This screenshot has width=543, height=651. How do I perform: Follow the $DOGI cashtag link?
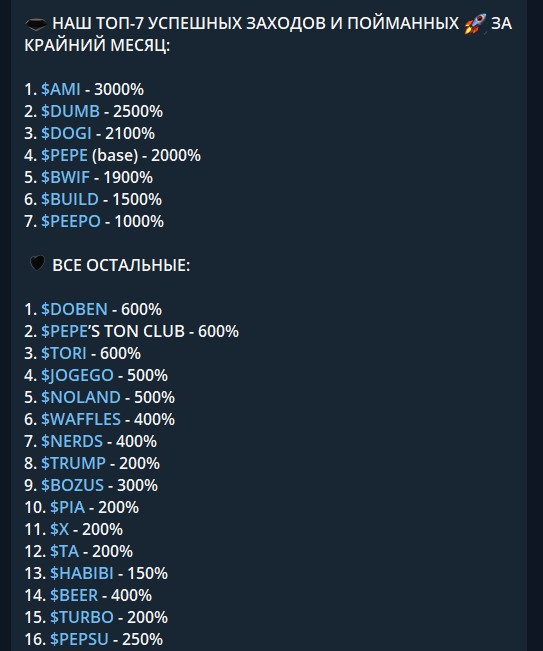66,133
